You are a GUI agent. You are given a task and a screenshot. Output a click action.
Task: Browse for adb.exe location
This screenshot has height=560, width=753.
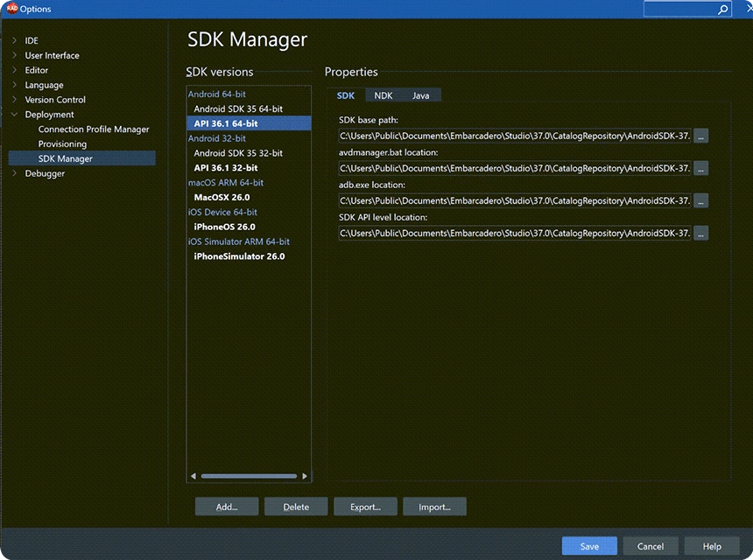pyautogui.click(x=700, y=200)
